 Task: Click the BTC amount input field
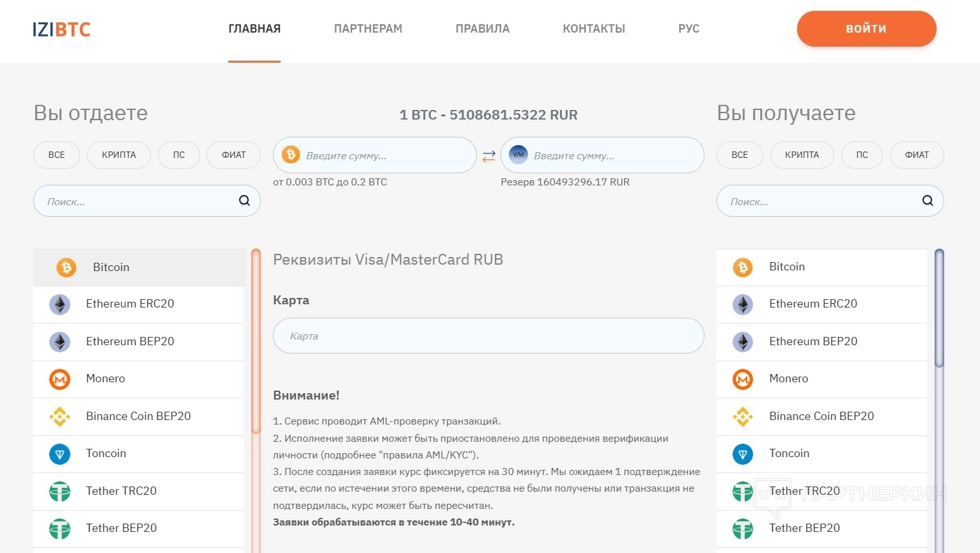[x=375, y=155]
